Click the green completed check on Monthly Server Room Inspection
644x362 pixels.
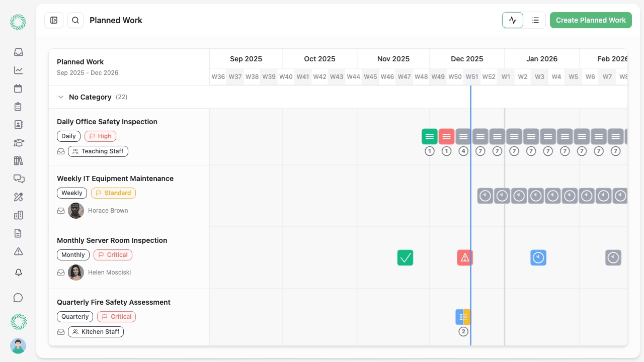point(405,257)
